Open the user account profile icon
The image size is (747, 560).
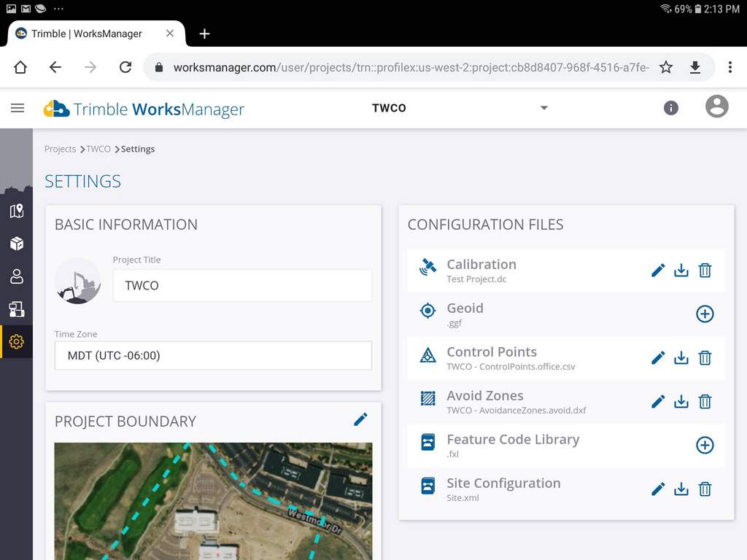coord(716,106)
